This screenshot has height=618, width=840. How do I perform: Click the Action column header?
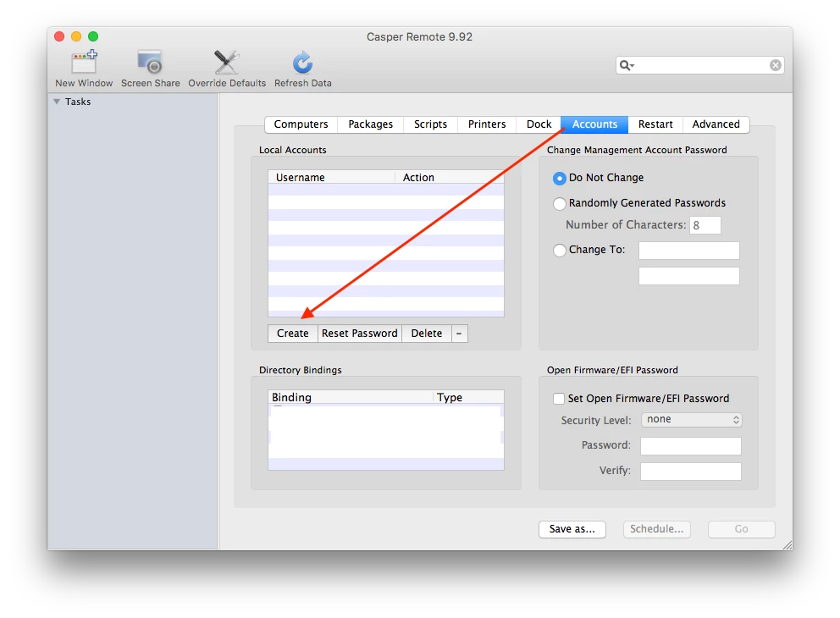[450, 177]
